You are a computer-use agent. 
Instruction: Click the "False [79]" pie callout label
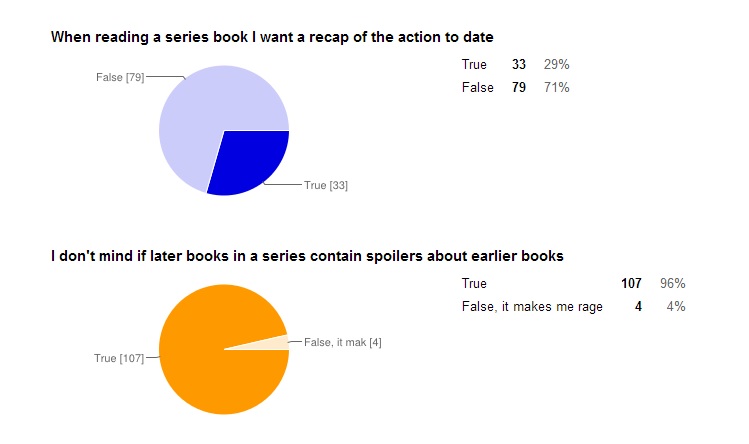[x=120, y=77]
